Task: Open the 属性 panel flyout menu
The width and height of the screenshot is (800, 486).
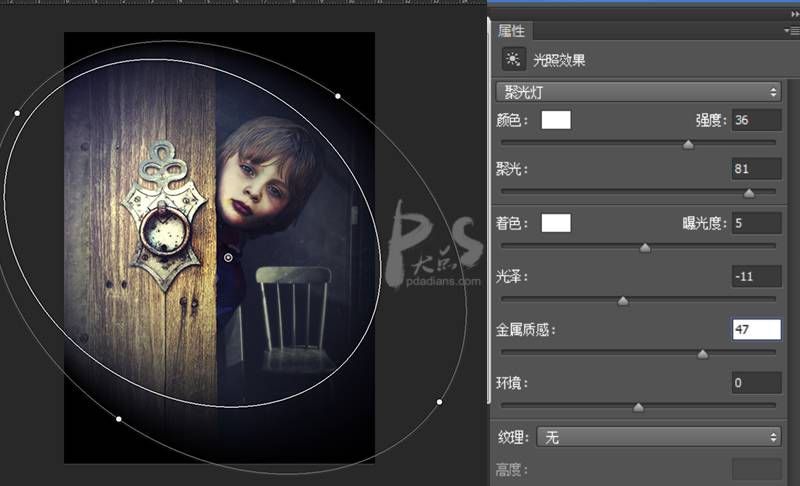Action: pos(792,31)
